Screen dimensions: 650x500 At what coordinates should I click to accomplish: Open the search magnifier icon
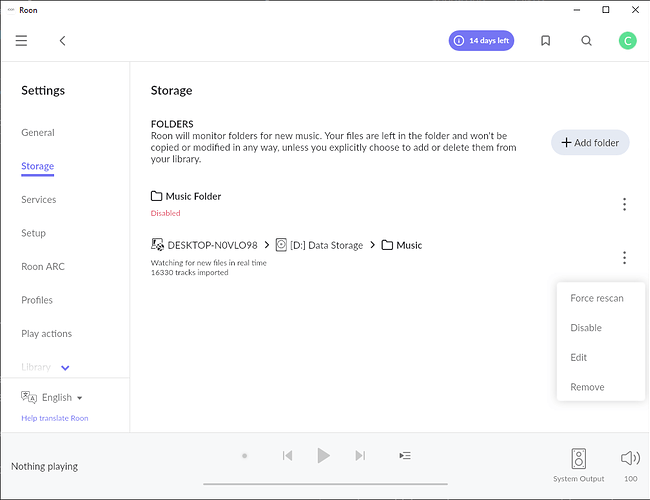587,41
